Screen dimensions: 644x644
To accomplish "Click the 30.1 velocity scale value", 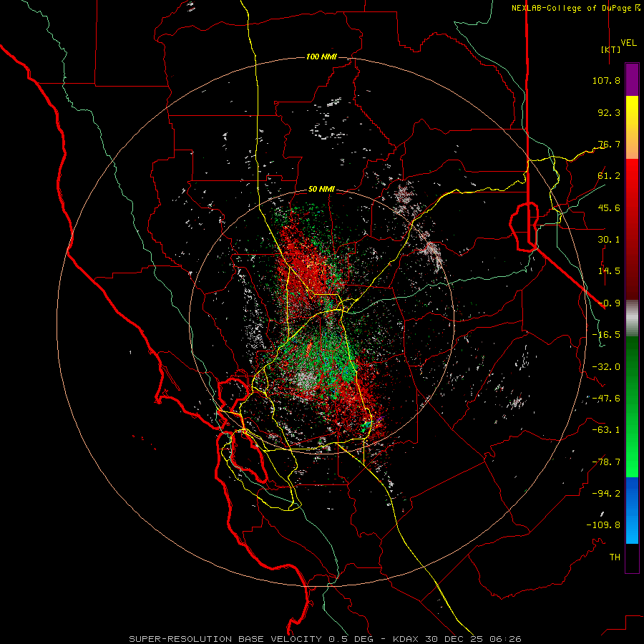I will tap(609, 240).
